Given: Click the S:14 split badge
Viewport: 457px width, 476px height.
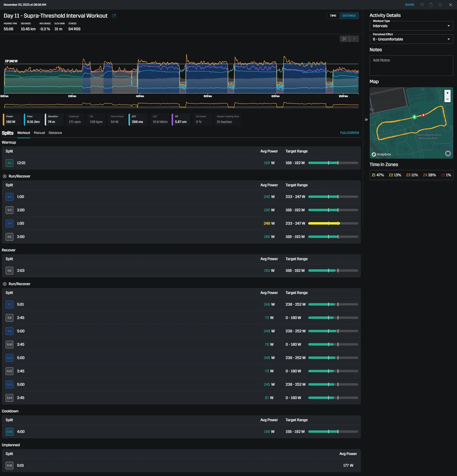Looking at the screenshot, I should tap(10, 398).
